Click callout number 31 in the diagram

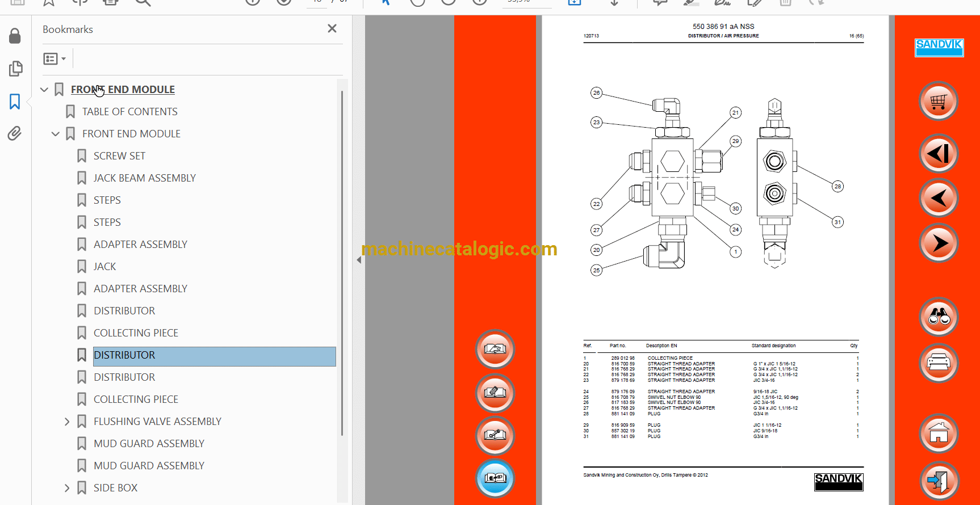click(837, 222)
